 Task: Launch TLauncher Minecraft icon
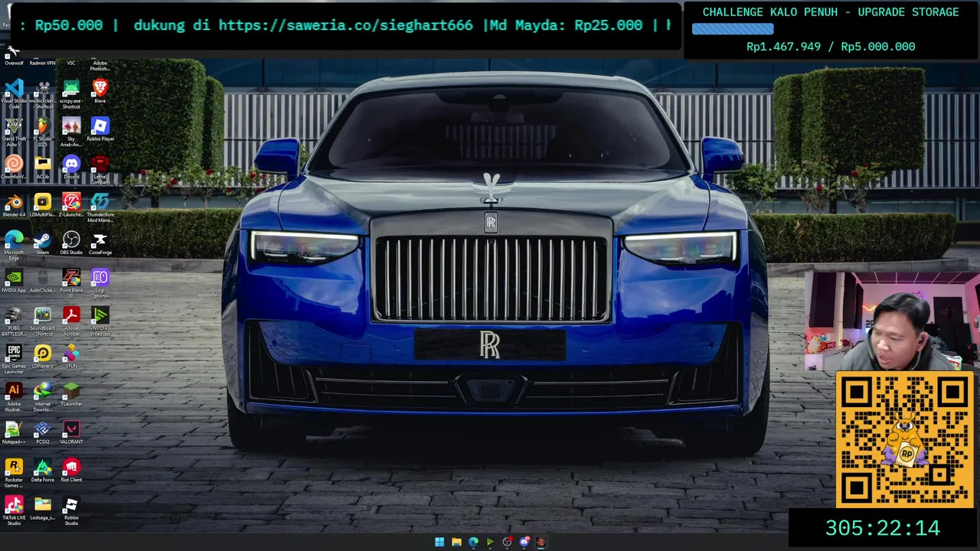(x=71, y=394)
